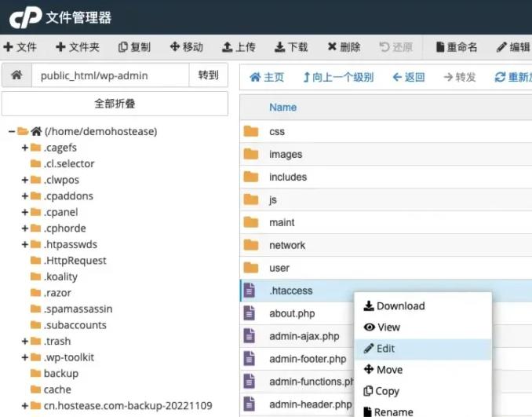532x417 pixels.
Task: Click the 还原 restore toolbar button
Action: (396, 47)
